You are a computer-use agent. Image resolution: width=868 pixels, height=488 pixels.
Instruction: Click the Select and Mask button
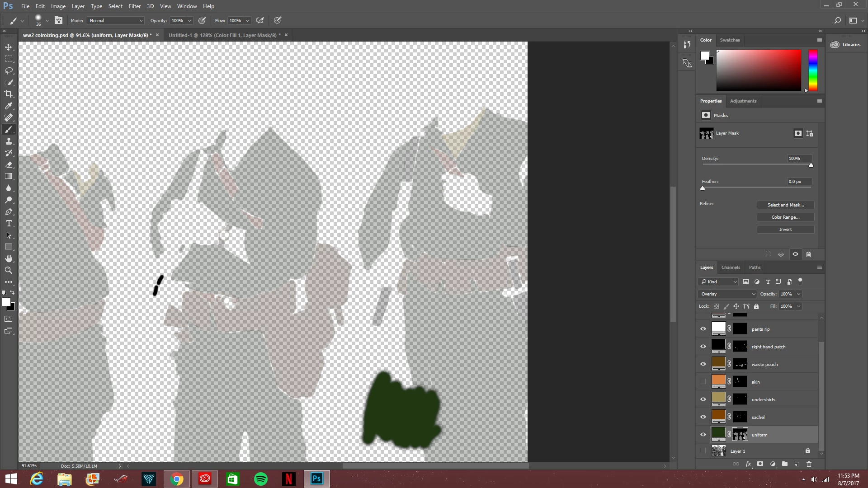(785, 205)
